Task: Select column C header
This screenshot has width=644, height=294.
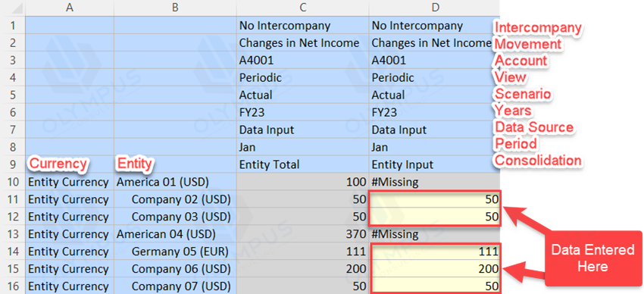Action: [303, 8]
